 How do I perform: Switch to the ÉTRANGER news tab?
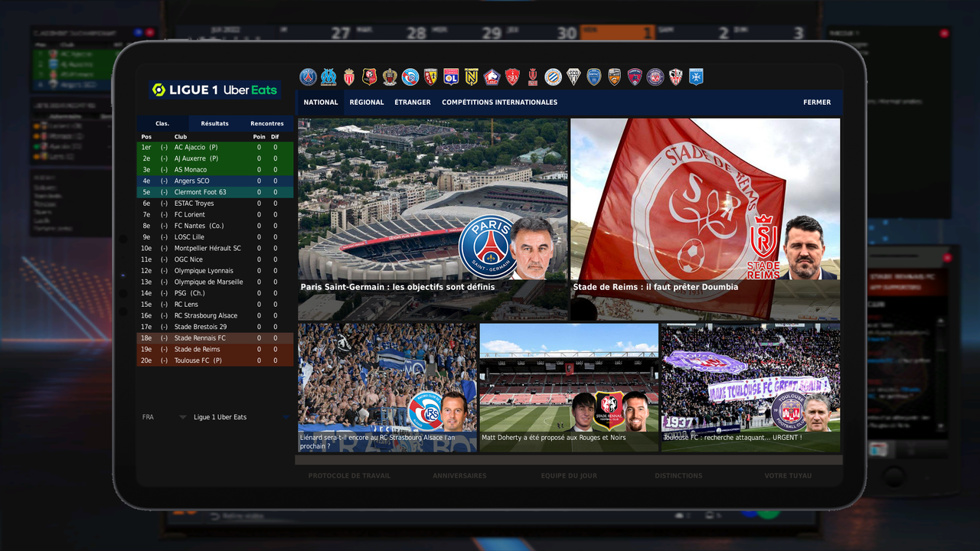tap(413, 102)
